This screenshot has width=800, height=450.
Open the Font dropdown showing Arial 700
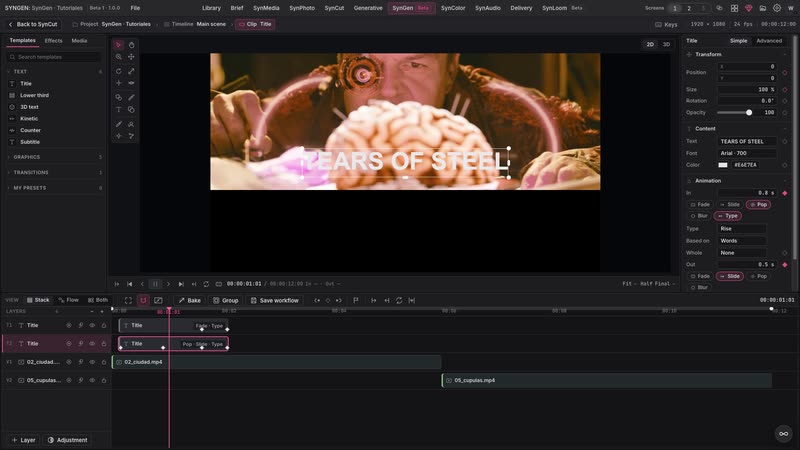point(747,153)
